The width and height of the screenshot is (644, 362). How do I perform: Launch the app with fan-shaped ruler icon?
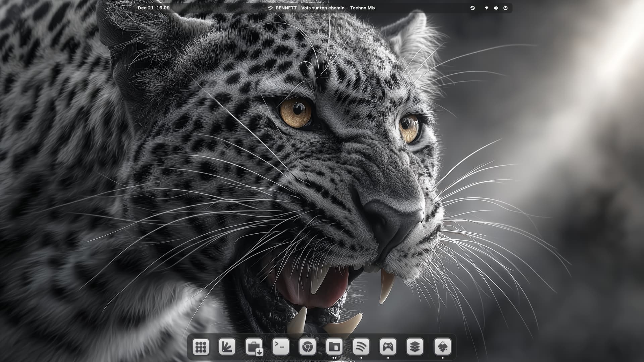pos(227,347)
